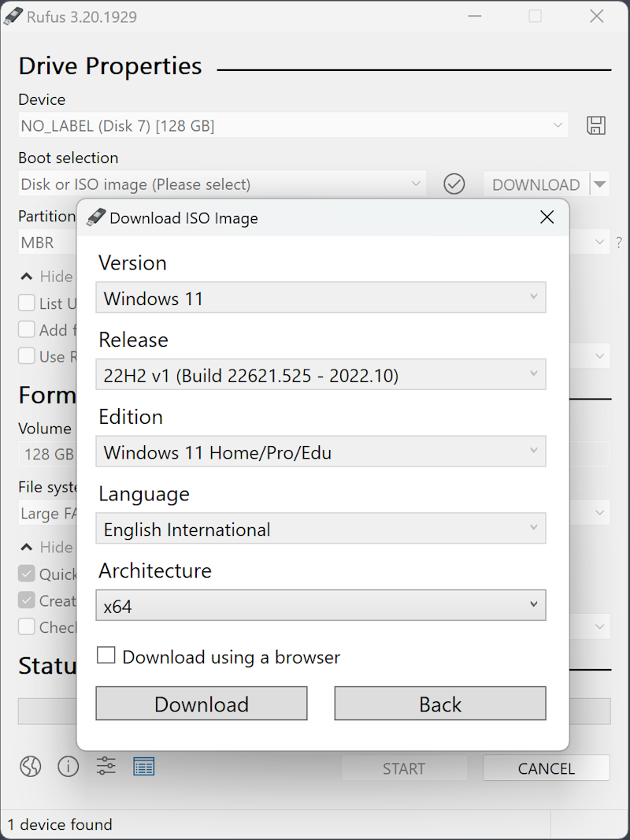Open the settings sliders icon
The image size is (630, 840).
(106, 766)
